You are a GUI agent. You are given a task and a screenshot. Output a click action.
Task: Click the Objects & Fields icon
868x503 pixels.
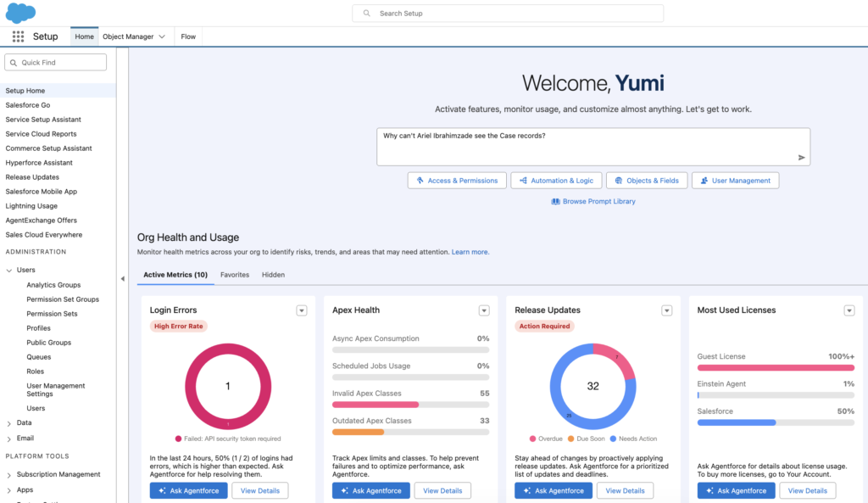(619, 181)
